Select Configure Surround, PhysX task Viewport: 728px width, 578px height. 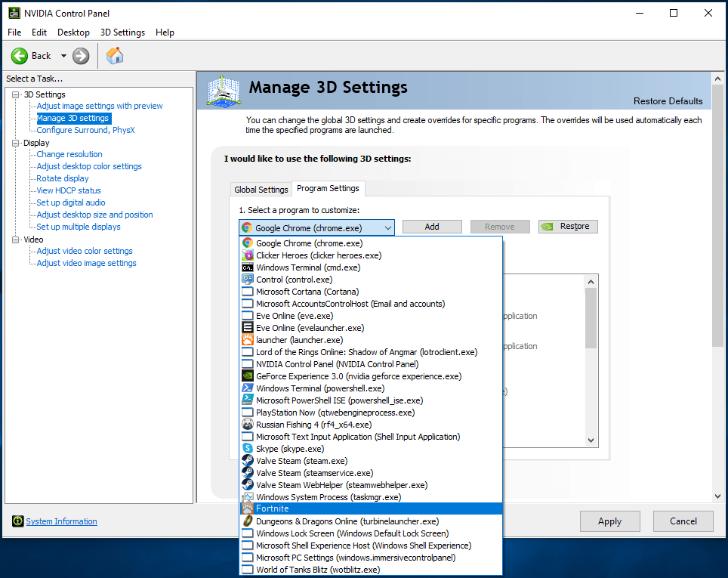pos(85,130)
